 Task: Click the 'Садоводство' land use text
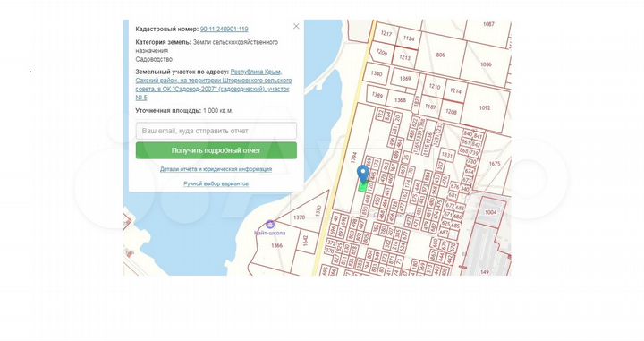(154, 59)
